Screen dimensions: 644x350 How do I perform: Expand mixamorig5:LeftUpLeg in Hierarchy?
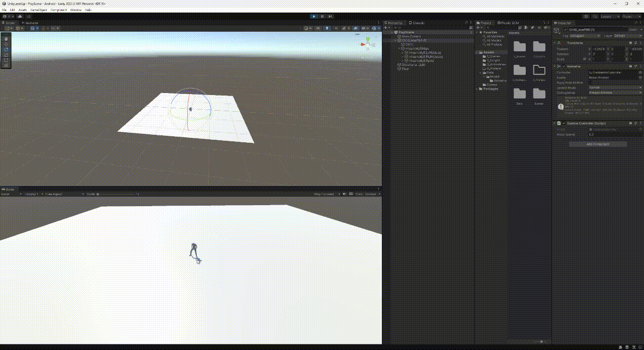pos(403,53)
